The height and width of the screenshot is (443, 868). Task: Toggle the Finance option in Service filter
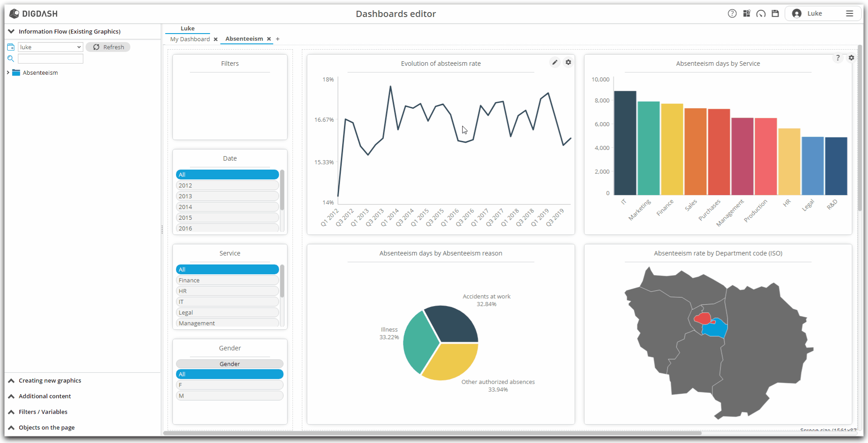pyautogui.click(x=227, y=280)
